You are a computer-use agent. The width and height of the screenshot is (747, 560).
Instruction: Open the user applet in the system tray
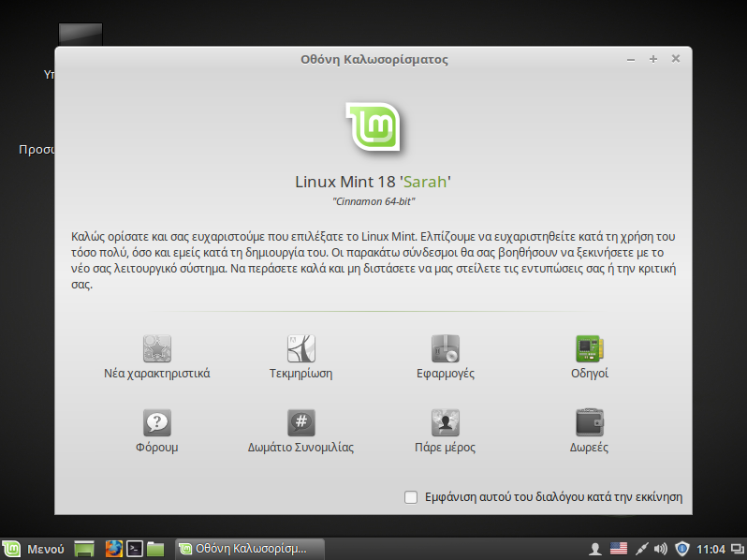(594, 549)
